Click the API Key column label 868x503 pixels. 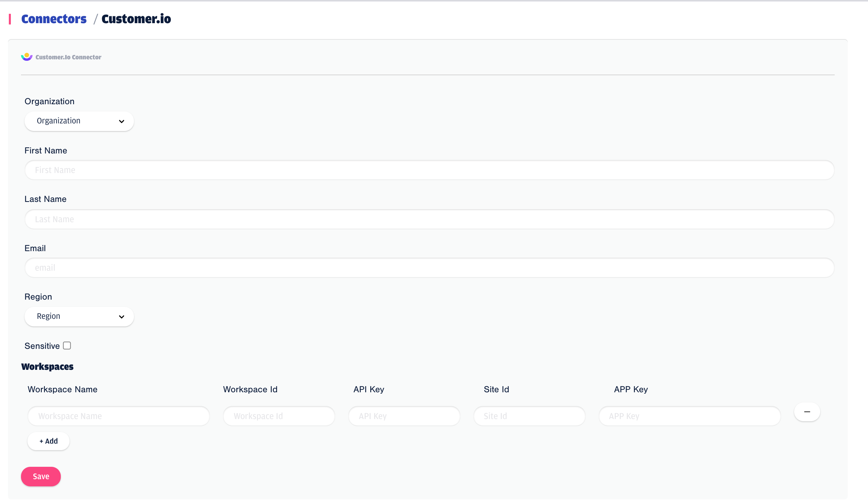369,389
